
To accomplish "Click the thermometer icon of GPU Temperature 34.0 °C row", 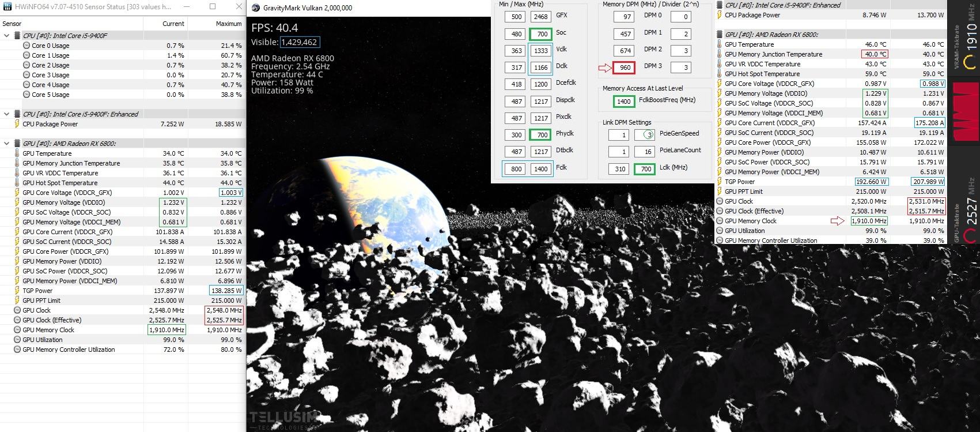I will coord(17,153).
